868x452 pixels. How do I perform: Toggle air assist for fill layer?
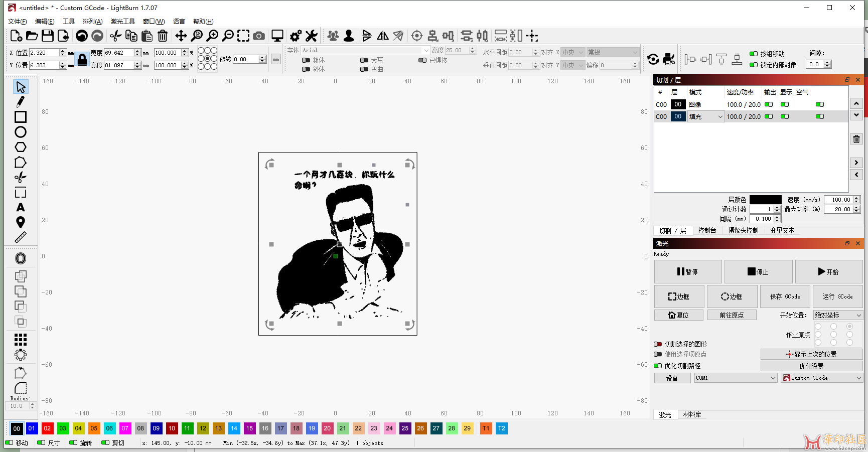820,116
